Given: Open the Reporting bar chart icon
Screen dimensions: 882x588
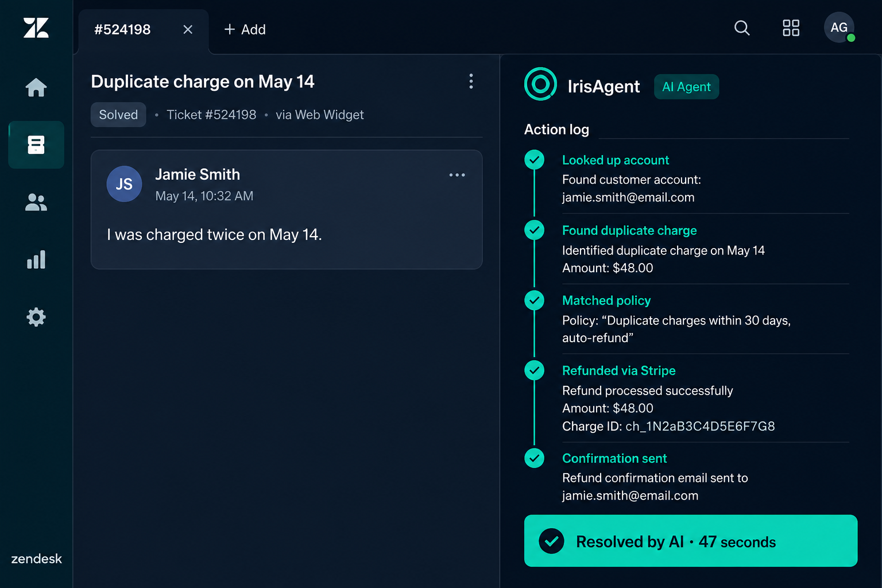Looking at the screenshot, I should click(x=36, y=260).
